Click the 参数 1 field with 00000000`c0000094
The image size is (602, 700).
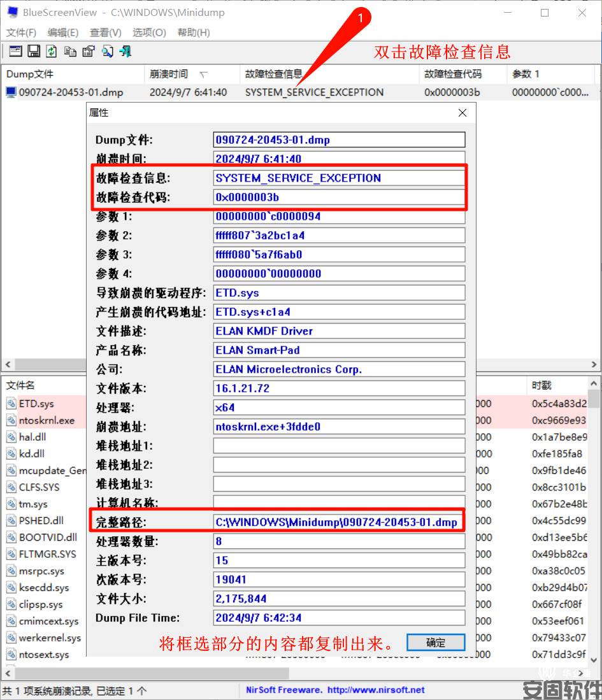point(339,216)
